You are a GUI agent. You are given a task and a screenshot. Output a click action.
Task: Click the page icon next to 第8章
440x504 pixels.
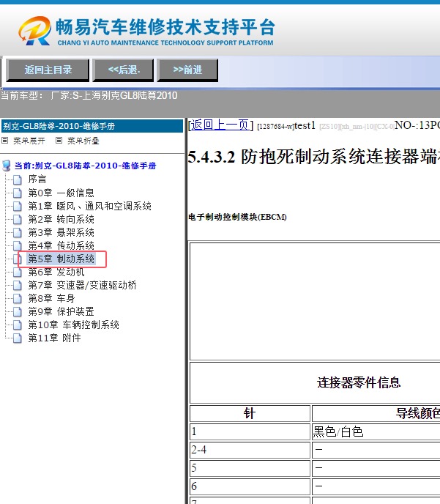(18, 298)
